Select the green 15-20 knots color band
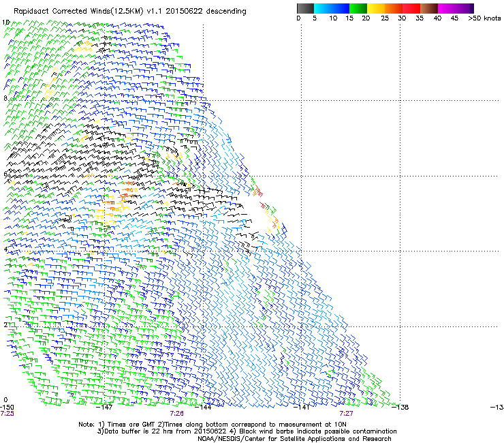Viewport: 504px width, 443px height. (358, 8)
